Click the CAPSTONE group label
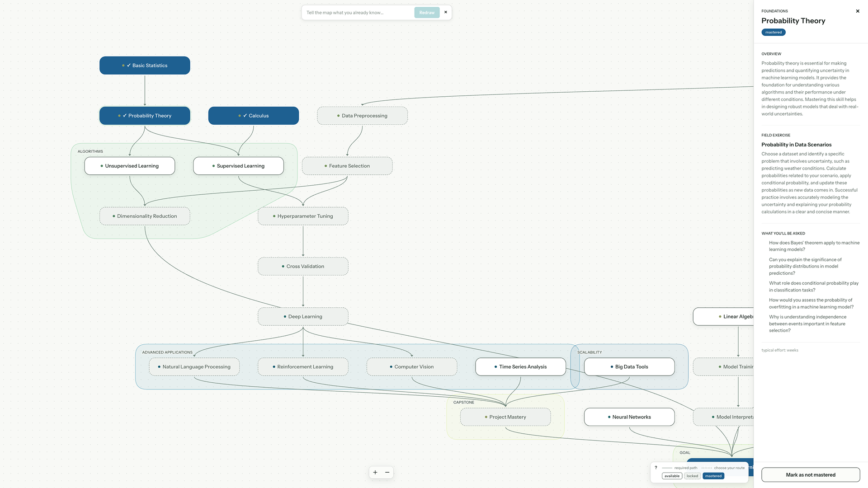This screenshot has height=488, width=868. click(464, 402)
